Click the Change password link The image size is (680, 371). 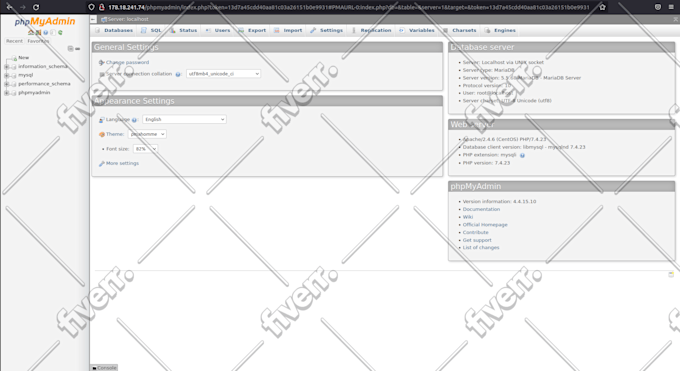pyautogui.click(x=128, y=62)
